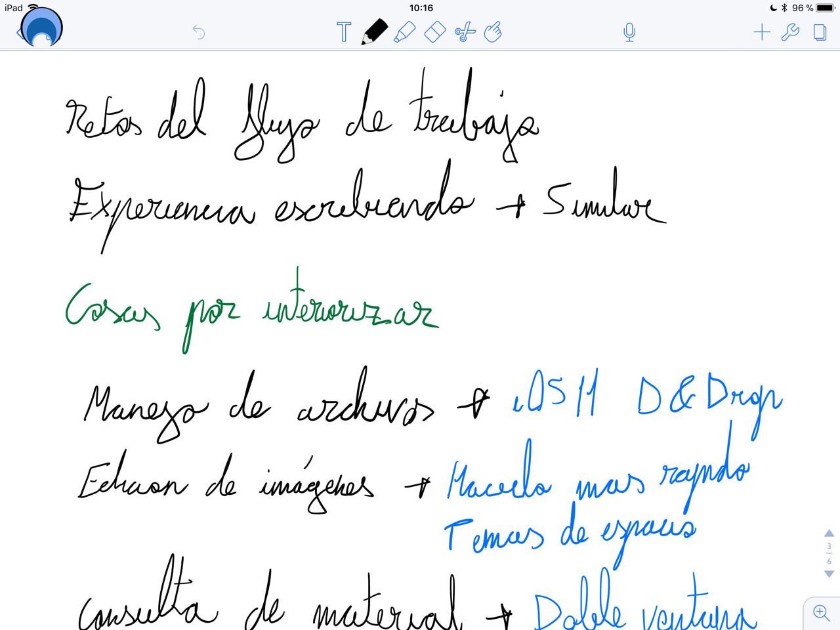This screenshot has width=840, height=630.
Task: Open the zoom magnifier window
Action: 821,613
